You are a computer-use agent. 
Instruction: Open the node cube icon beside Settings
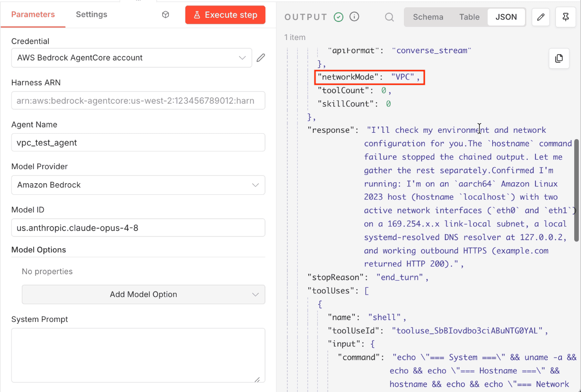(x=166, y=15)
